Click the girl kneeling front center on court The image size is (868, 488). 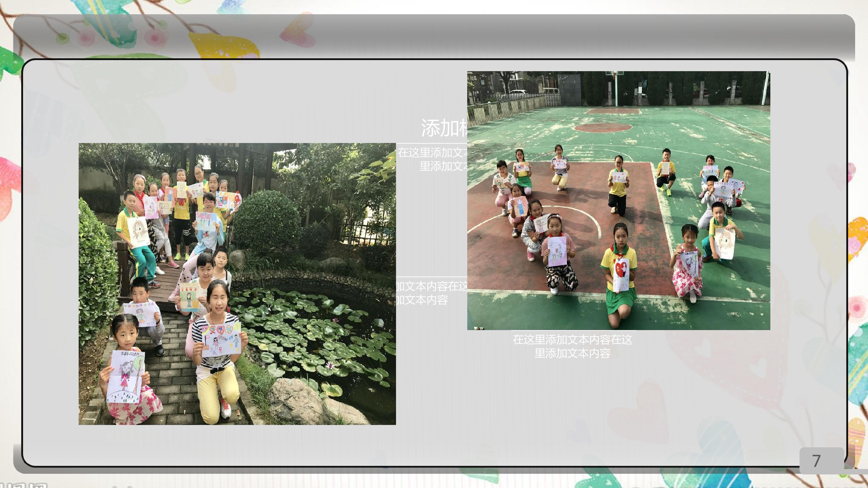point(619,274)
